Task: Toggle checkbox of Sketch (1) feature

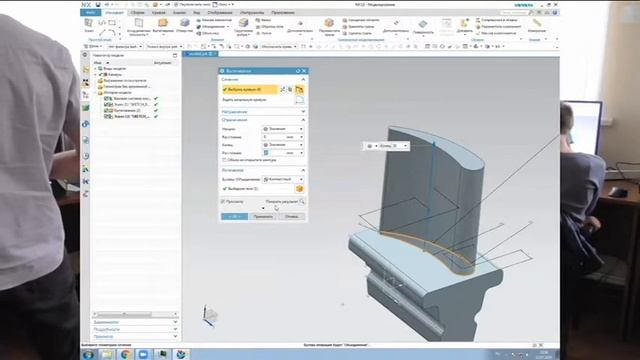Action: (108, 104)
